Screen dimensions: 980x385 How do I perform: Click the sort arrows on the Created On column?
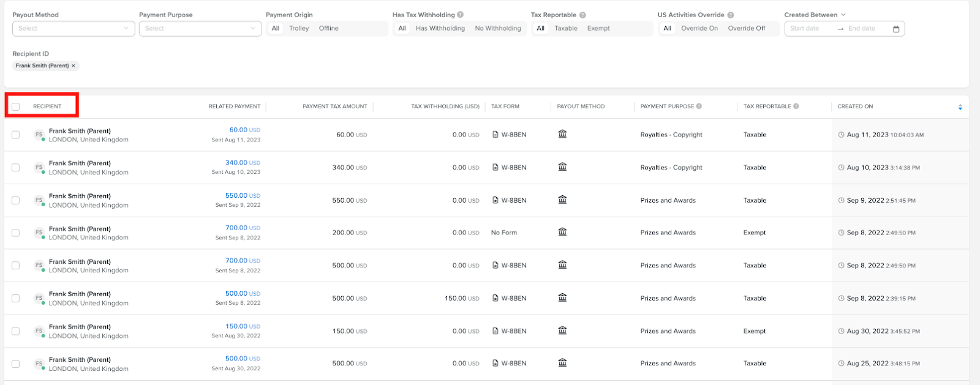(960, 107)
